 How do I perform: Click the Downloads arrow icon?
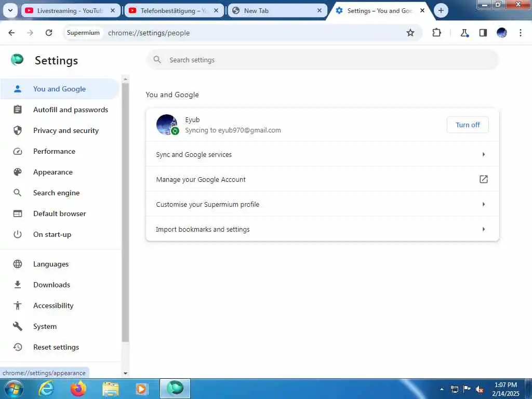[17, 285]
